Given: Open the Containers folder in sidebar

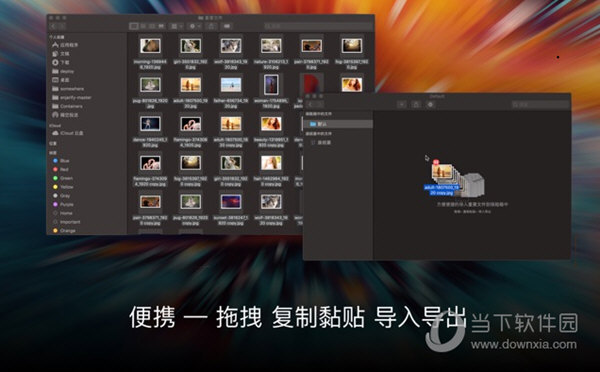Looking at the screenshot, I should [x=67, y=106].
